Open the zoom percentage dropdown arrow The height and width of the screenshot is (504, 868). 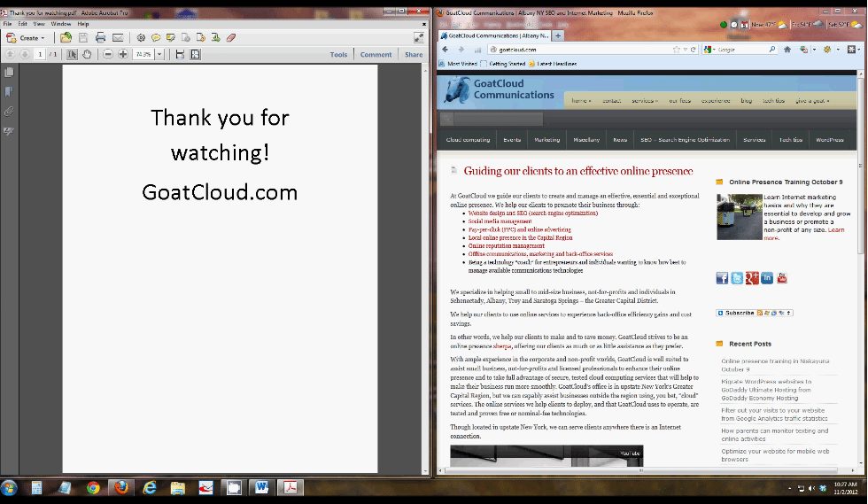159,54
